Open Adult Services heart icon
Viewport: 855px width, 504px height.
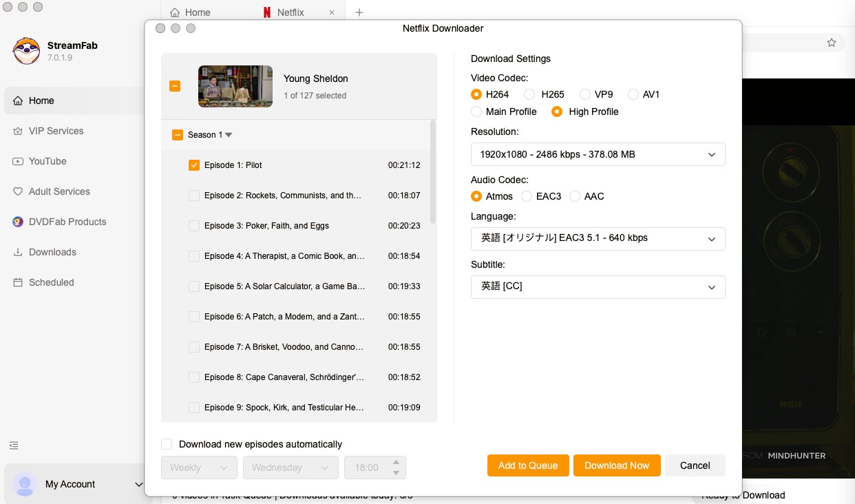pos(18,191)
